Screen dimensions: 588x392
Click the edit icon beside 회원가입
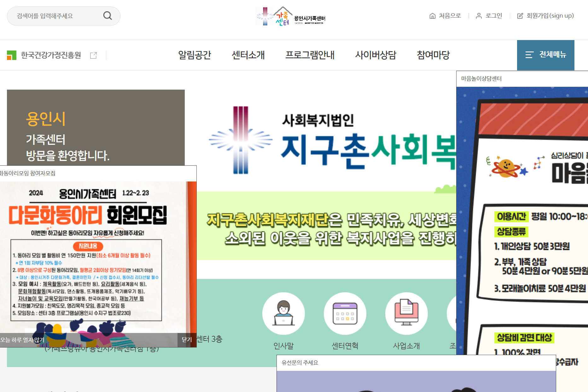[520, 16]
